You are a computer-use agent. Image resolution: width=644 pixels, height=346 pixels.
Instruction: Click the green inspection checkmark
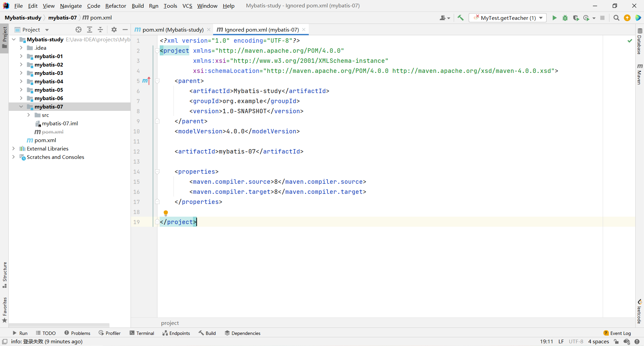(x=630, y=41)
